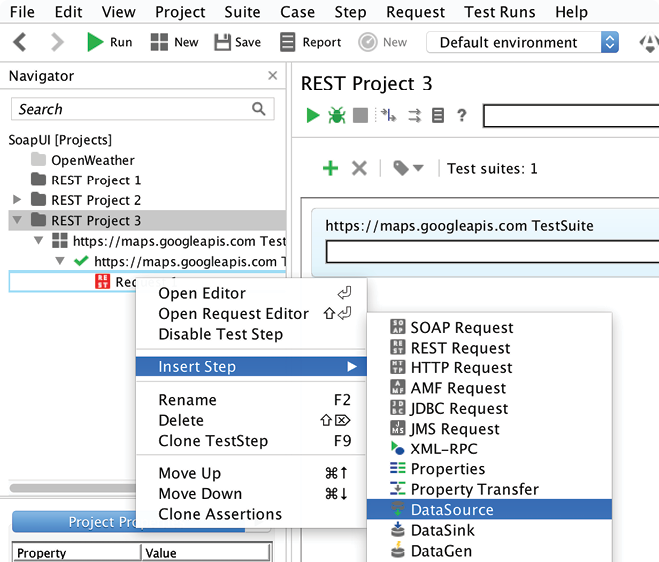Image resolution: width=659 pixels, height=562 pixels.
Task: Open the tag dropdown
Action: [x=408, y=168]
